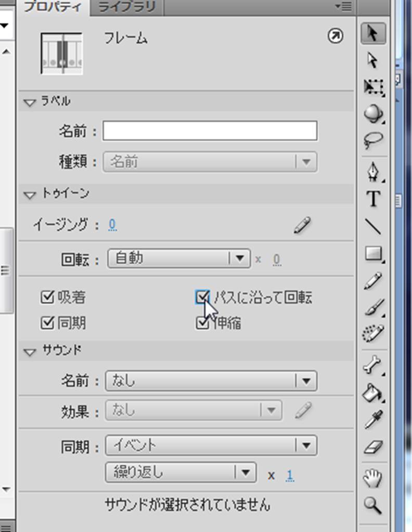Disable the 伸縮 (scale) checkbox
Image resolution: width=412 pixels, height=532 pixels.
point(202,323)
